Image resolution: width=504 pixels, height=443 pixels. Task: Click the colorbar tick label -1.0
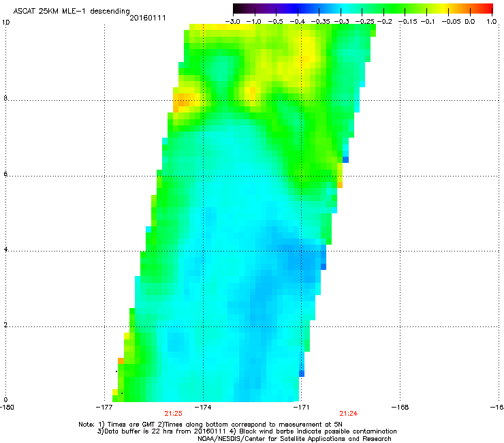pos(254,22)
